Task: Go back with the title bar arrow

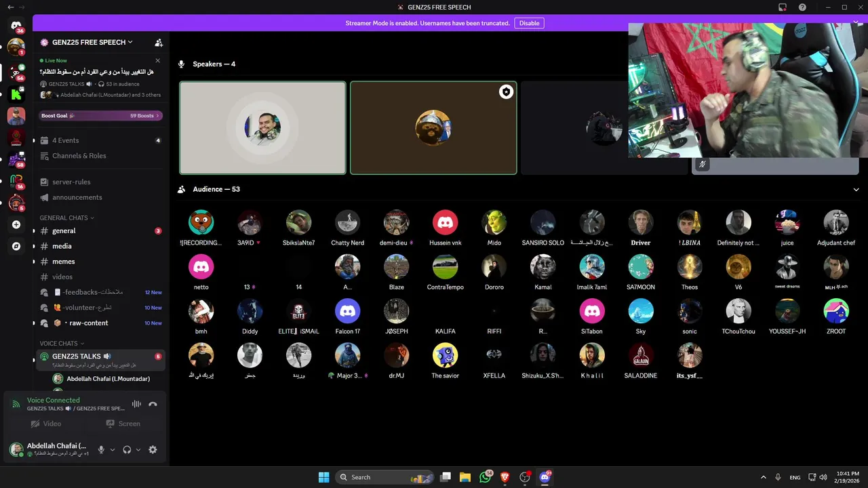Action: pyautogui.click(x=11, y=7)
